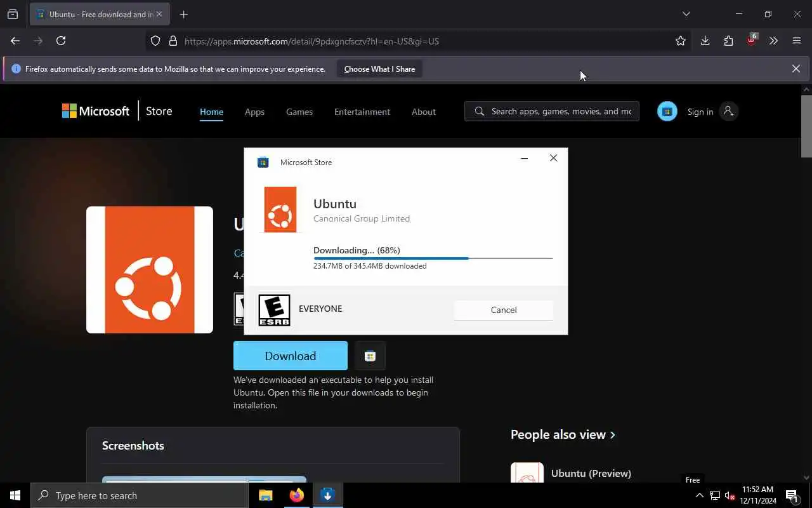Click the blue Download button
Image resolution: width=812 pixels, height=508 pixels.
tap(291, 356)
